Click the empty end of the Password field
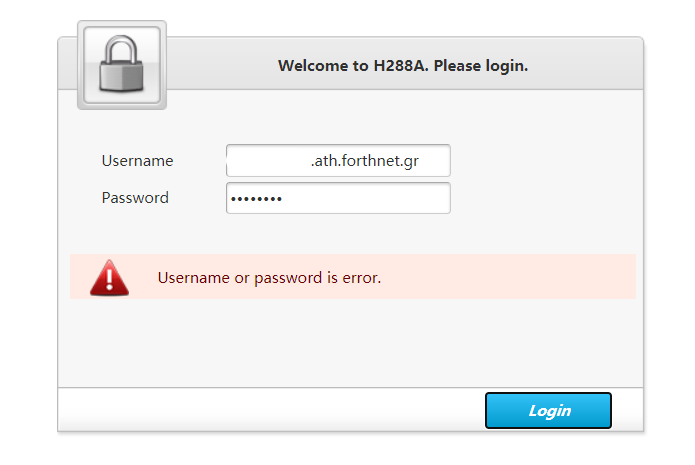Screen dimensions: 695x465 (x=366, y=198)
